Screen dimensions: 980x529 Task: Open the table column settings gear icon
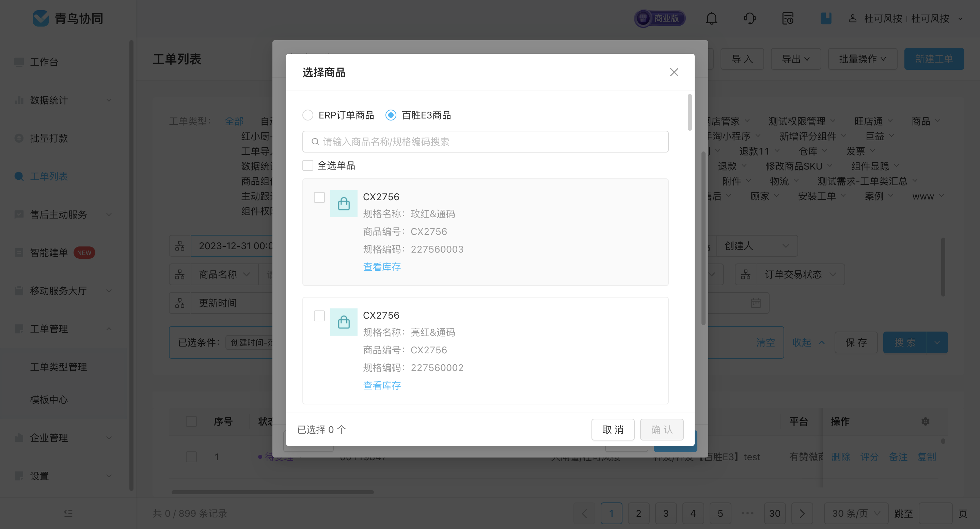click(x=925, y=421)
